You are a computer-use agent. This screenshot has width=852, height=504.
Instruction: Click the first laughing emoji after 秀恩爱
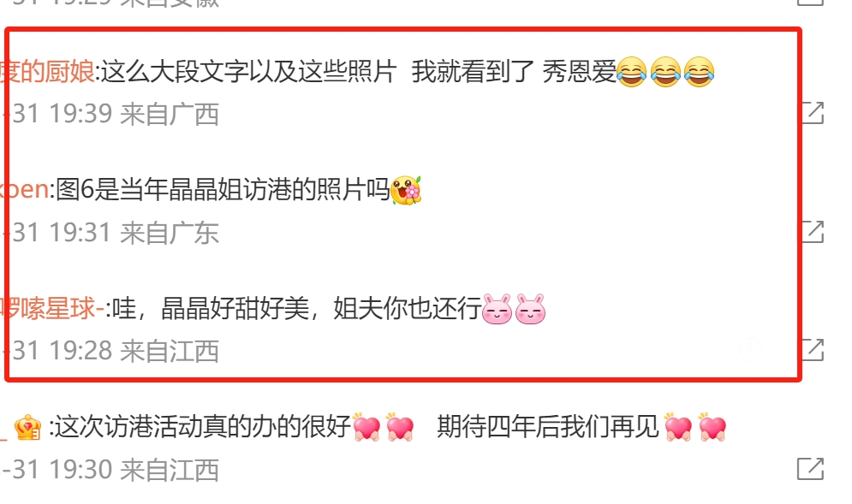(632, 72)
